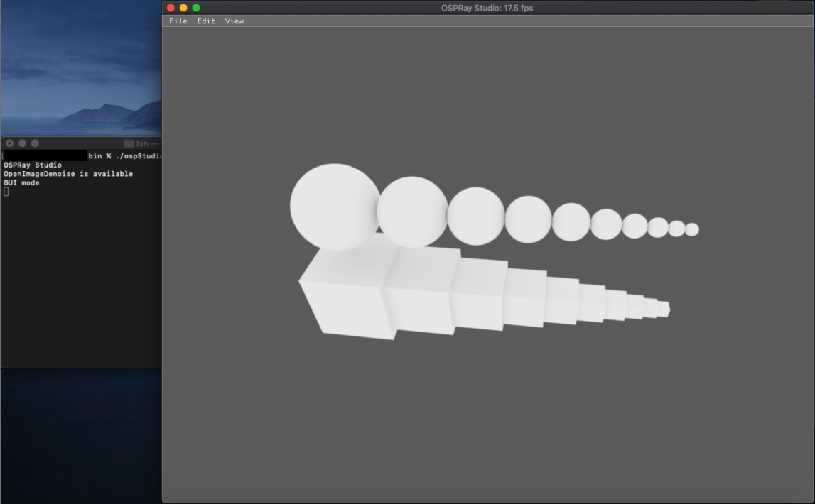Select the smallest sphere in the row

click(x=691, y=229)
